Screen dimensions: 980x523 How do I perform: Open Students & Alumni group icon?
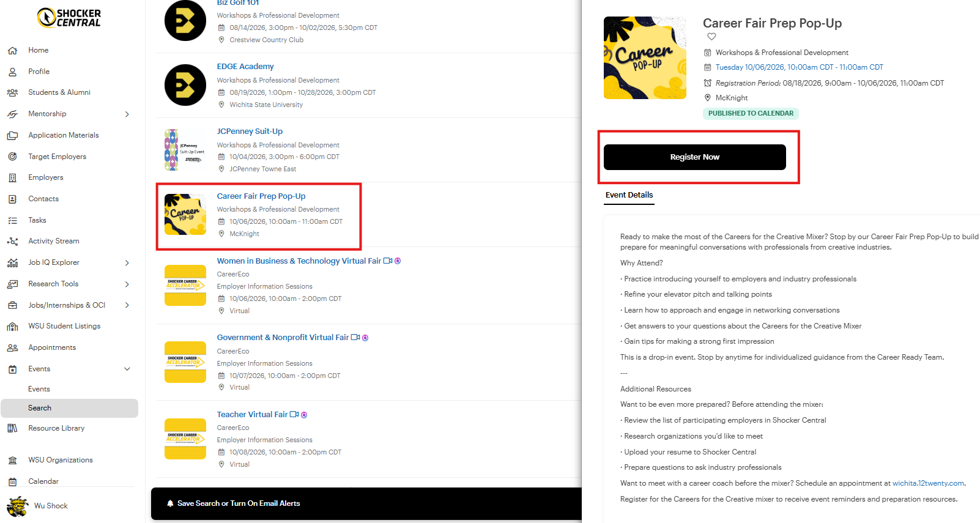pos(12,93)
